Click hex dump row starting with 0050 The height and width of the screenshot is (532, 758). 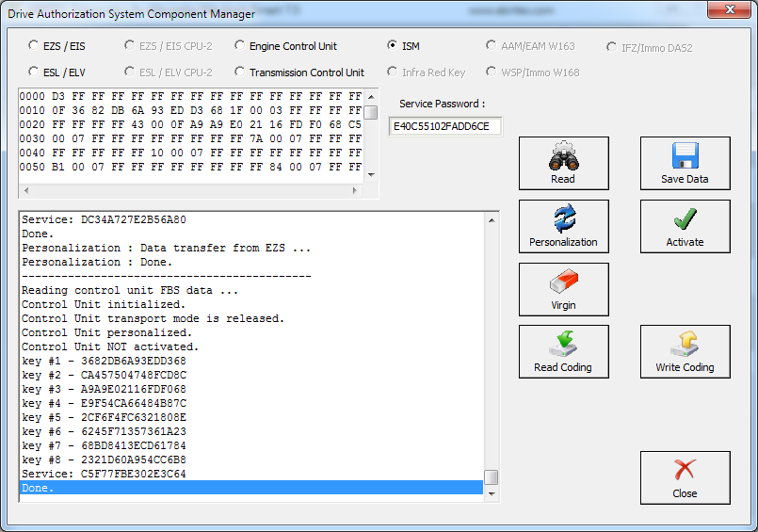coord(191,168)
